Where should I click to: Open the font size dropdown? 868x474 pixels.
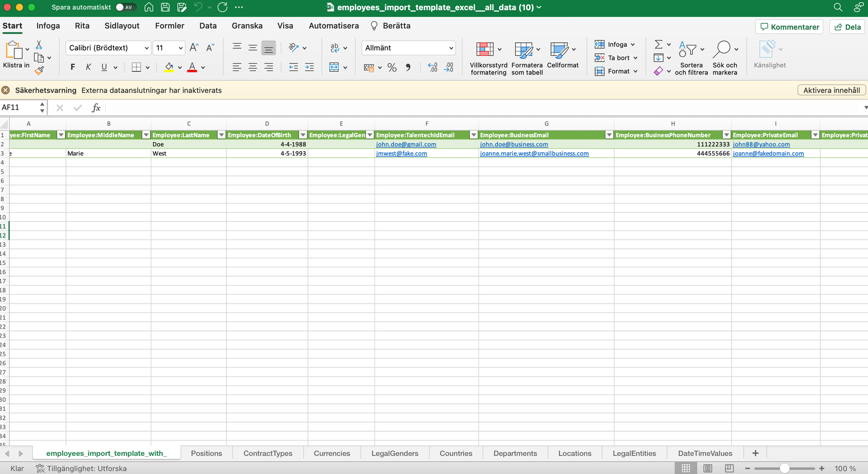(181, 48)
